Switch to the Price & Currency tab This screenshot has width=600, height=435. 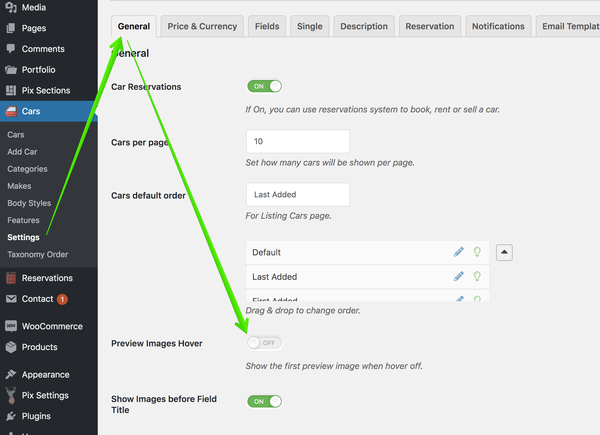pyautogui.click(x=202, y=26)
